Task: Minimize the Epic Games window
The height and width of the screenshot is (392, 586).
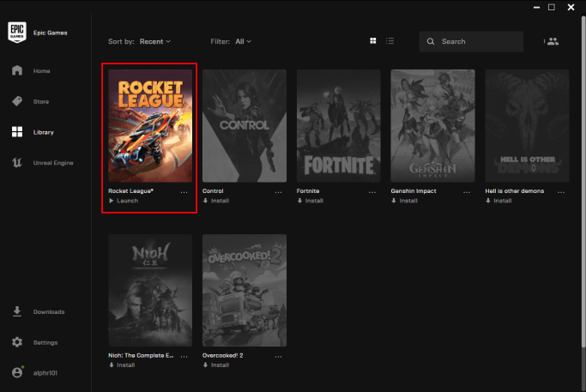Action: pyautogui.click(x=536, y=7)
